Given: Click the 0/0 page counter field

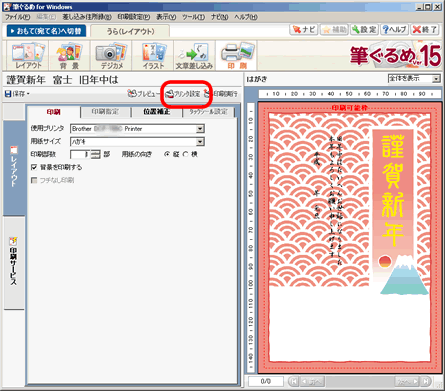Looking at the screenshot, I should (x=266, y=381).
